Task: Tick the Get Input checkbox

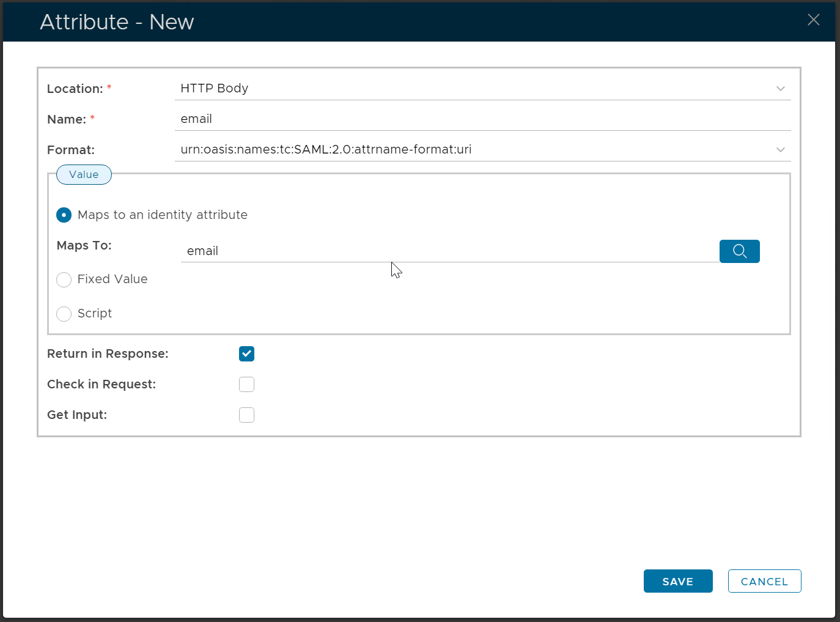Action: click(246, 415)
